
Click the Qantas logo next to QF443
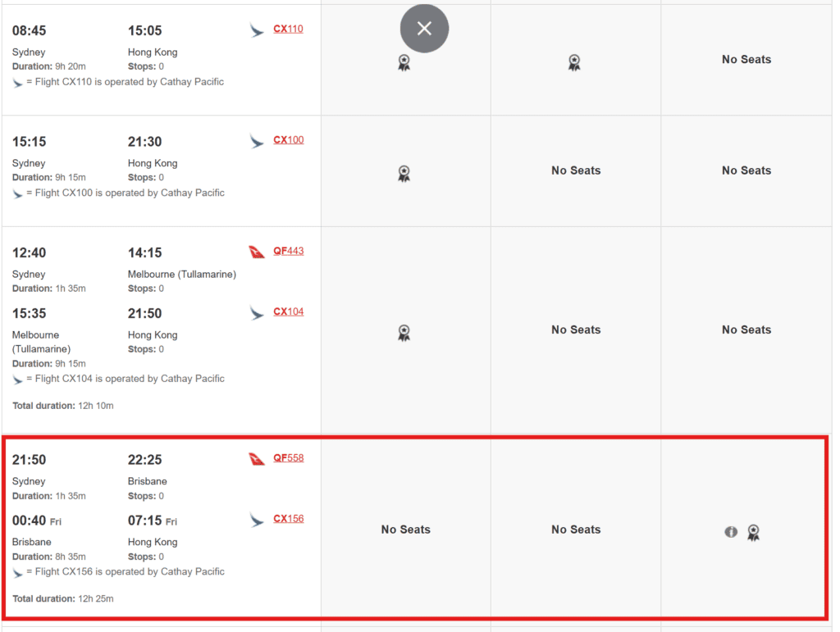click(257, 252)
